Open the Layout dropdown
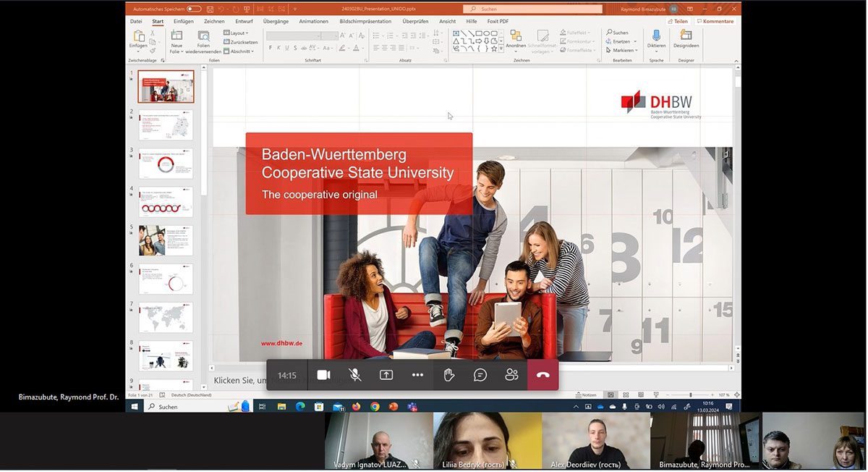Screen dimensions: 868x472 pyautogui.click(x=236, y=33)
